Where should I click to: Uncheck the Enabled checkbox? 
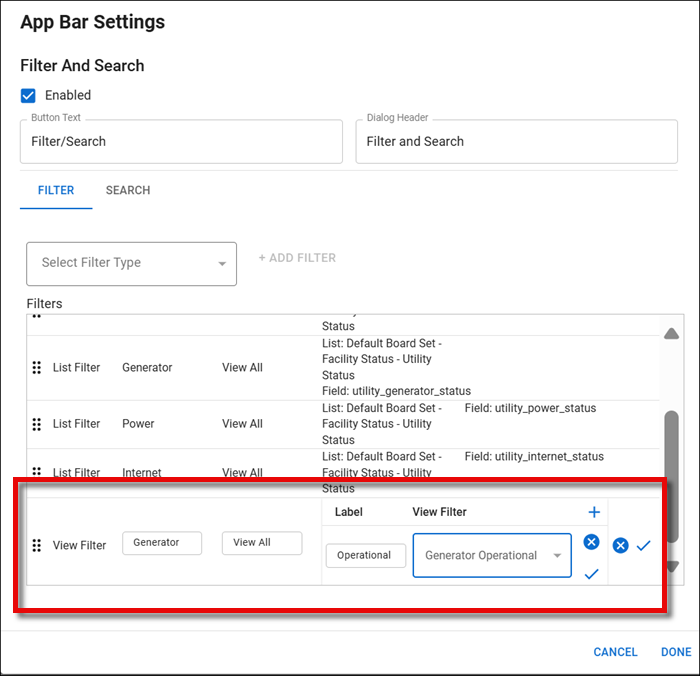28,96
